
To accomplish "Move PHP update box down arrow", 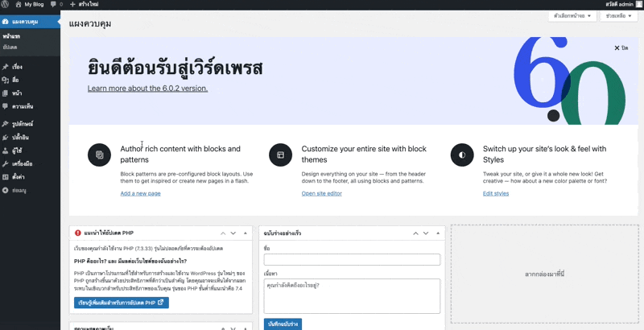I will (233, 233).
